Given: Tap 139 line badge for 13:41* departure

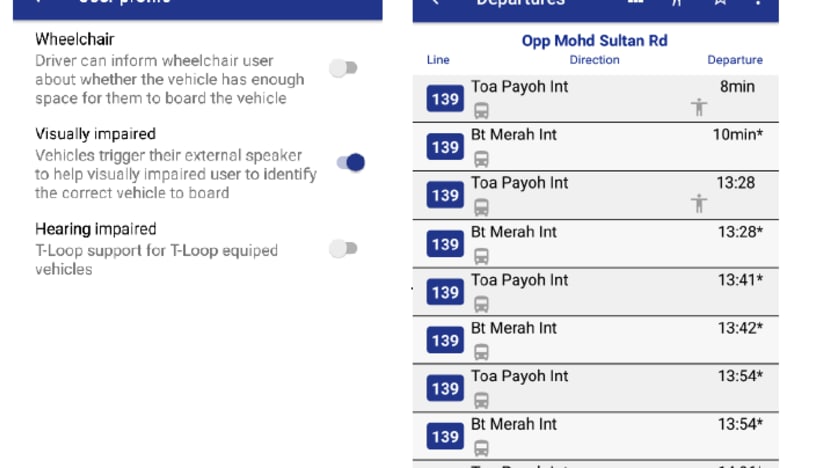Looking at the screenshot, I should coord(445,292).
